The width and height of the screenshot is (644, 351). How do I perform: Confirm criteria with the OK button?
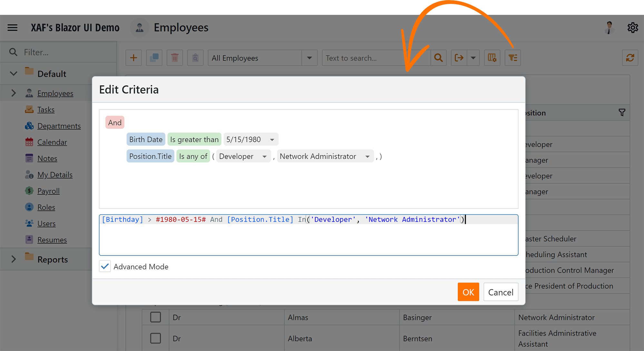468,292
